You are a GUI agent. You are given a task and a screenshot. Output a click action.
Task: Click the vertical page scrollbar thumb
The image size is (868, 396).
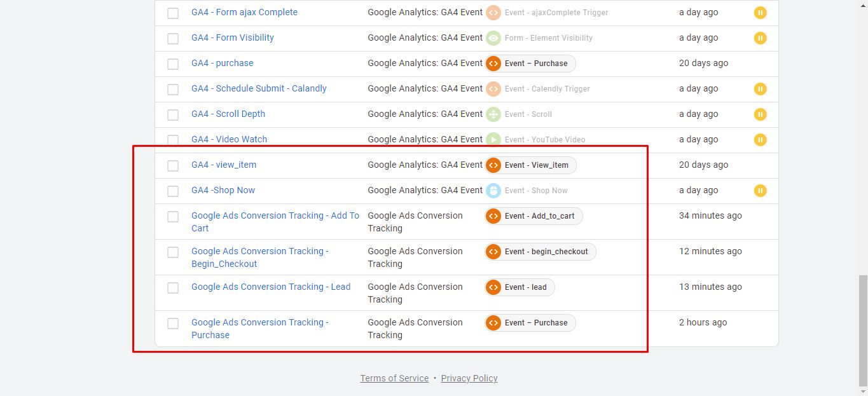[863, 330]
